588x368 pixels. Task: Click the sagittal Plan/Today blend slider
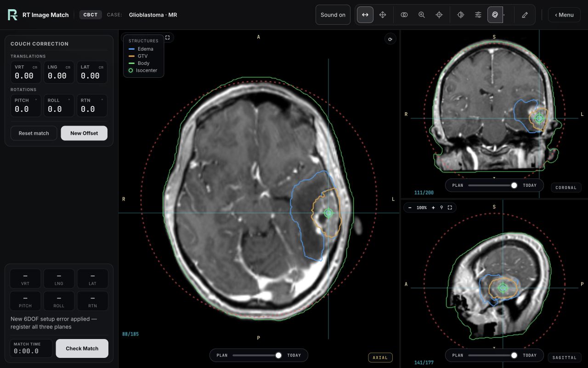pyautogui.click(x=493, y=355)
